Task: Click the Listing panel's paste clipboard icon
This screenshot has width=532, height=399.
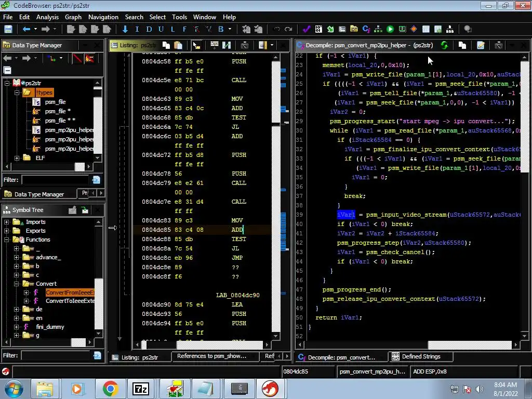Action: 178,45
